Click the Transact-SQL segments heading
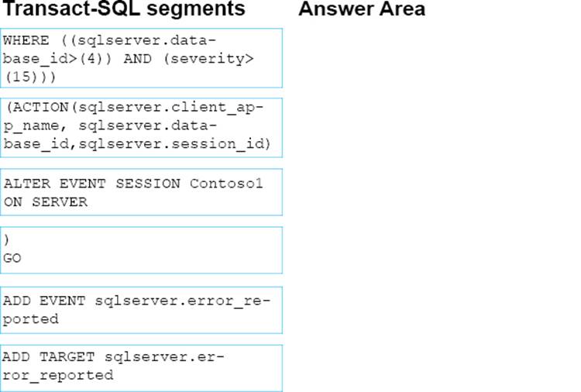Image resolution: width=581 pixels, height=392 pixels. coord(124,10)
